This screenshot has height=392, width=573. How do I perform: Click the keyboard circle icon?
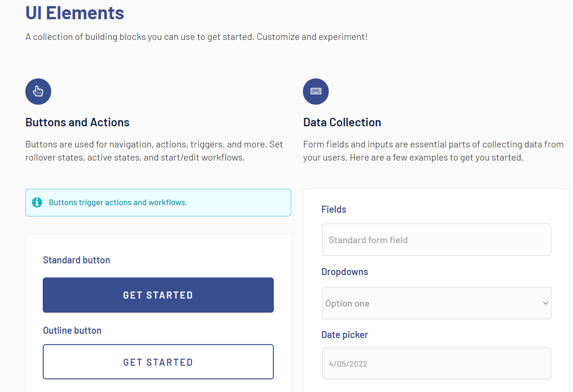coord(316,92)
